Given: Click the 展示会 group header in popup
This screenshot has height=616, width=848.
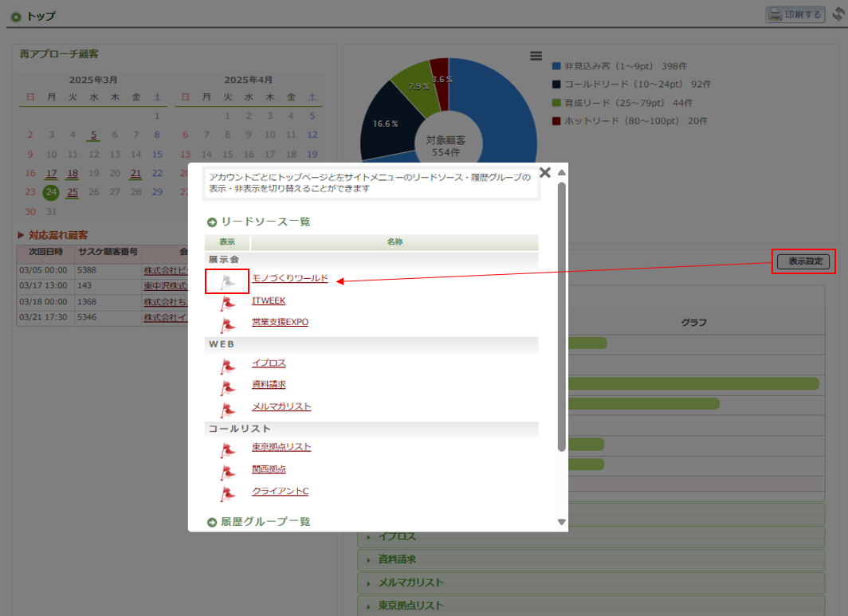Looking at the screenshot, I should [x=371, y=260].
